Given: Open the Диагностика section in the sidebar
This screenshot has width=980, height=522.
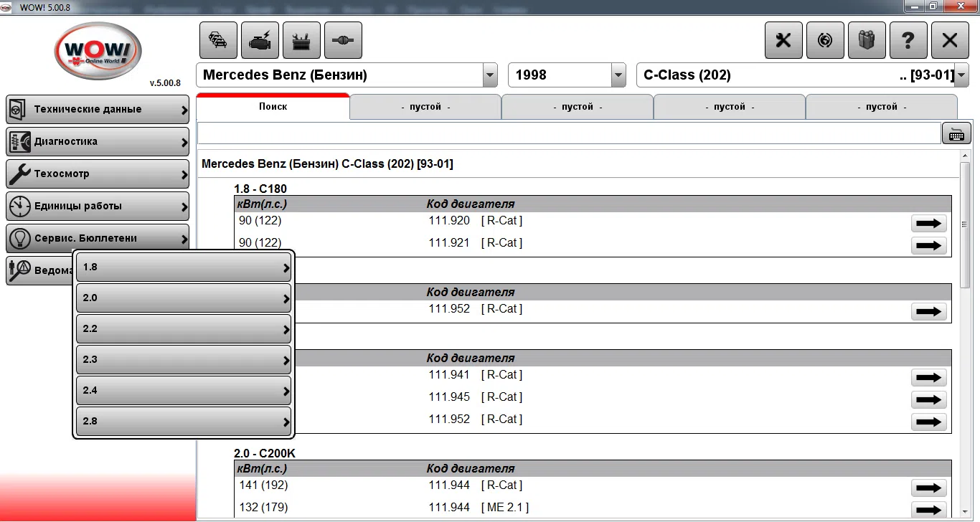Looking at the screenshot, I should pyautogui.click(x=98, y=141).
